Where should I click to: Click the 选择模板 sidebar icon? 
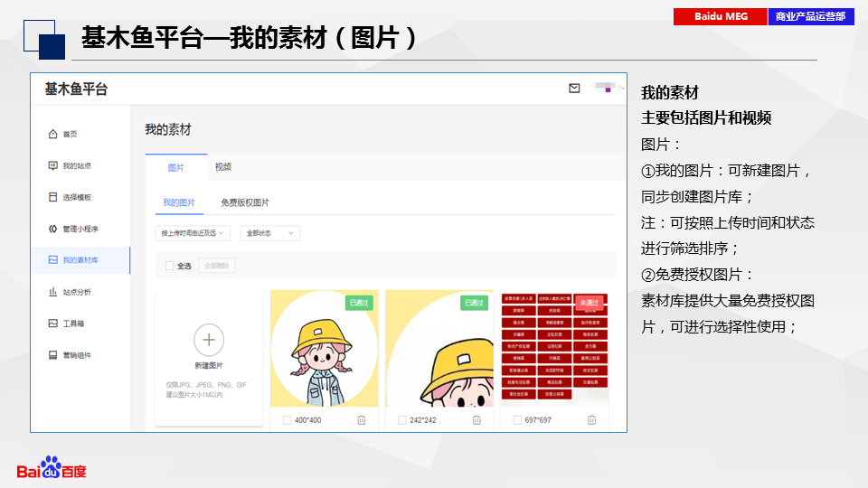click(52, 197)
